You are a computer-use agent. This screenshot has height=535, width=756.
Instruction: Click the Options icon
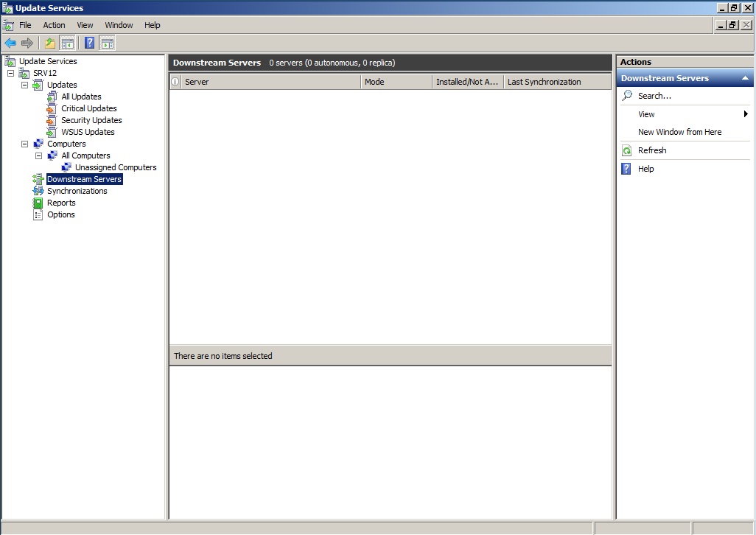(38, 214)
